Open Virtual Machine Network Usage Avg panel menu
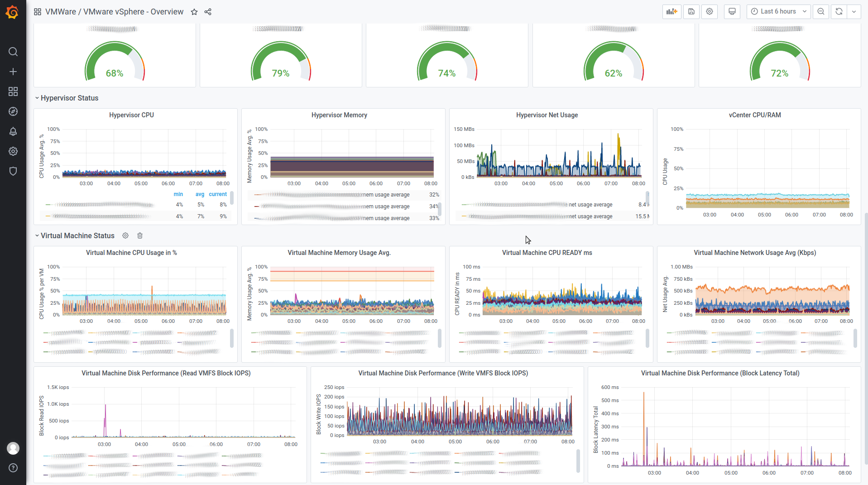This screenshot has width=868, height=485. point(755,253)
